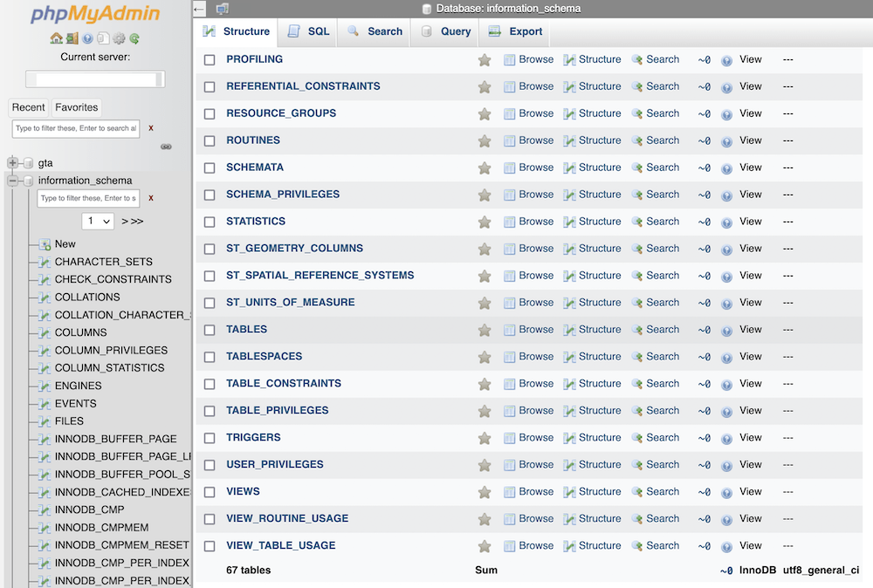Collapse navigation panel arrow icon at top
This screenshot has width=873, height=588.
tap(199, 9)
